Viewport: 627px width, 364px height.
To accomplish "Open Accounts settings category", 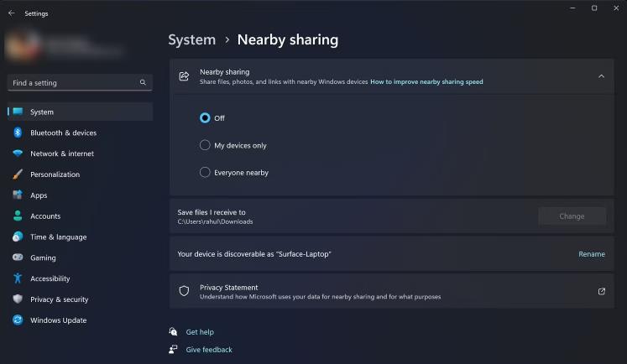I will [x=80, y=216].
